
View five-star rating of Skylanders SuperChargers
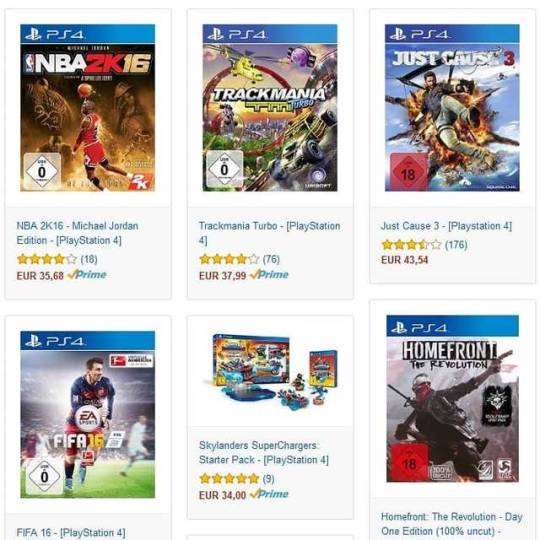coord(229,478)
